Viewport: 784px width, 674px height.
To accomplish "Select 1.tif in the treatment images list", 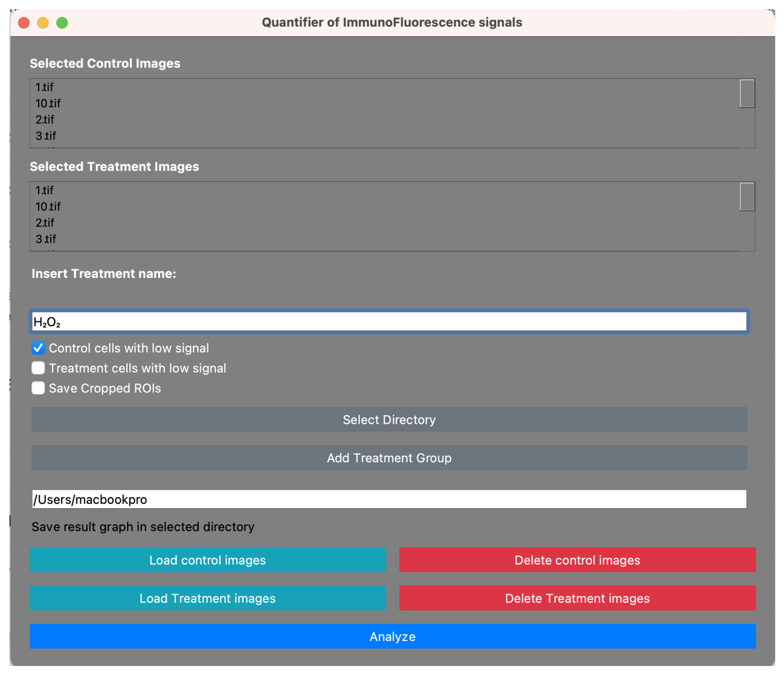I will click(x=44, y=190).
